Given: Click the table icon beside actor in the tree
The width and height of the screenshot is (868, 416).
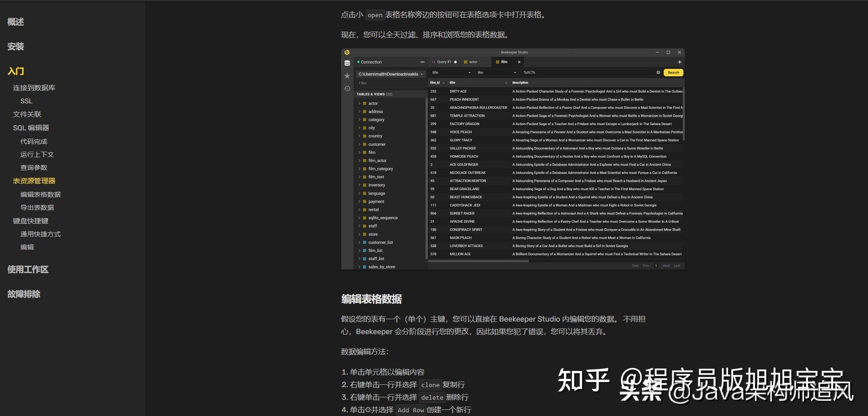Looking at the screenshot, I should [x=364, y=103].
